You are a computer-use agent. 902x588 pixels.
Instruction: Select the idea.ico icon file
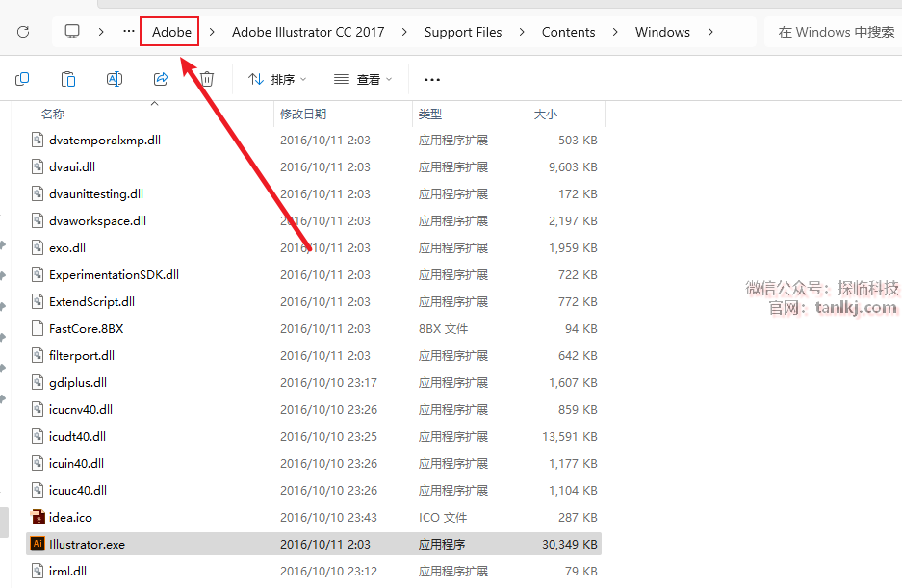[70, 517]
